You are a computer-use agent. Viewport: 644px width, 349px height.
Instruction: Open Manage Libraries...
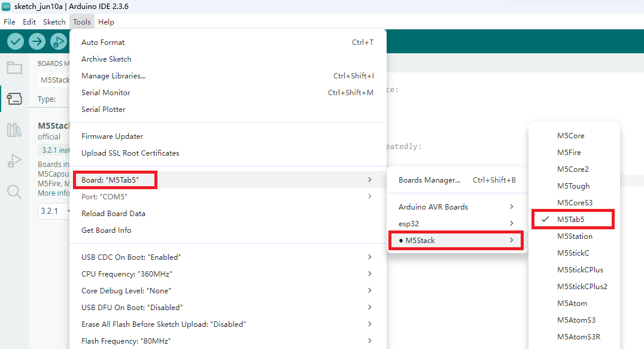(x=228, y=76)
